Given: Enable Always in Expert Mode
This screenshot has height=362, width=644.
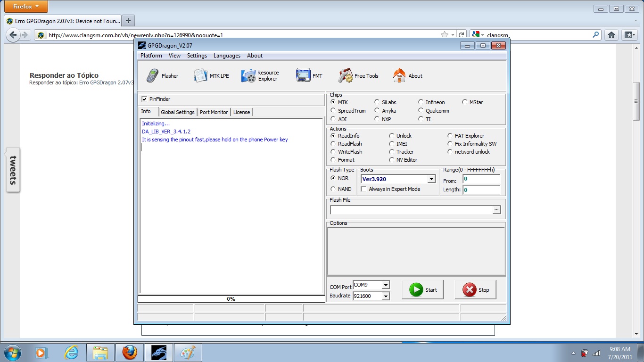Looking at the screenshot, I should pyautogui.click(x=363, y=189).
